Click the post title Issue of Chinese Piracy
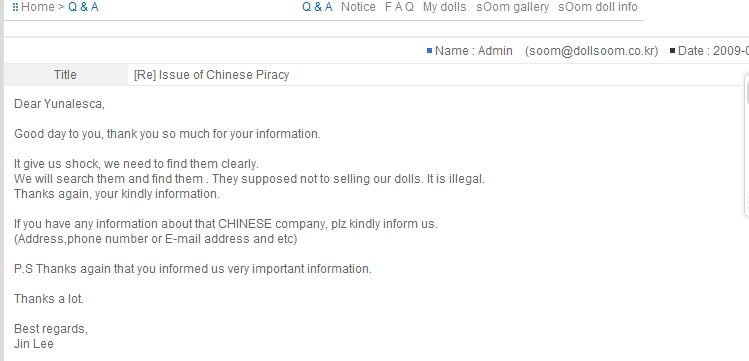Image resolution: width=749 pixels, height=361 pixels. [x=211, y=75]
